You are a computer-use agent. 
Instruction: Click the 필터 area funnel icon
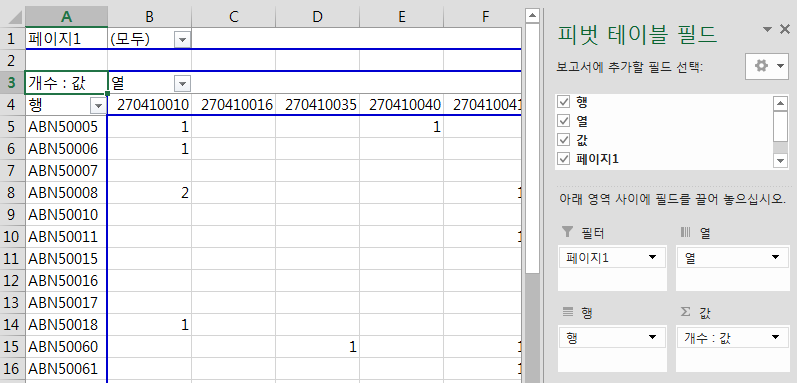(x=567, y=232)
